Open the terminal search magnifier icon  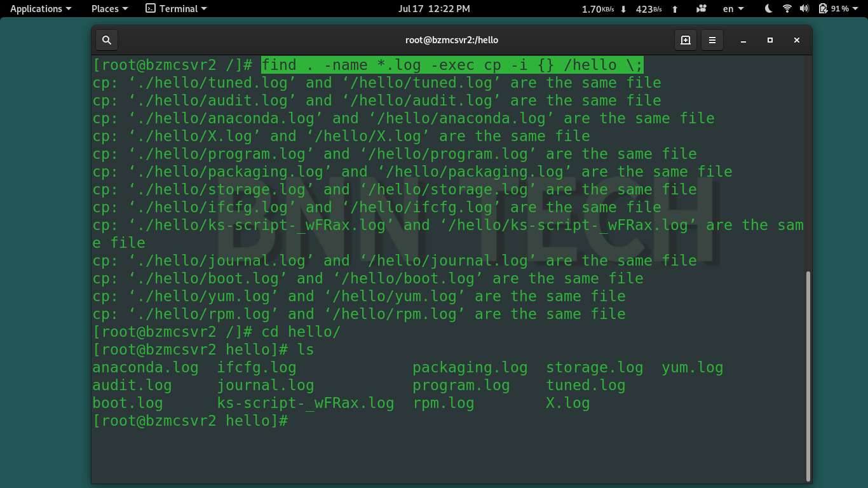pyautogui.click(x=106, y=39)
